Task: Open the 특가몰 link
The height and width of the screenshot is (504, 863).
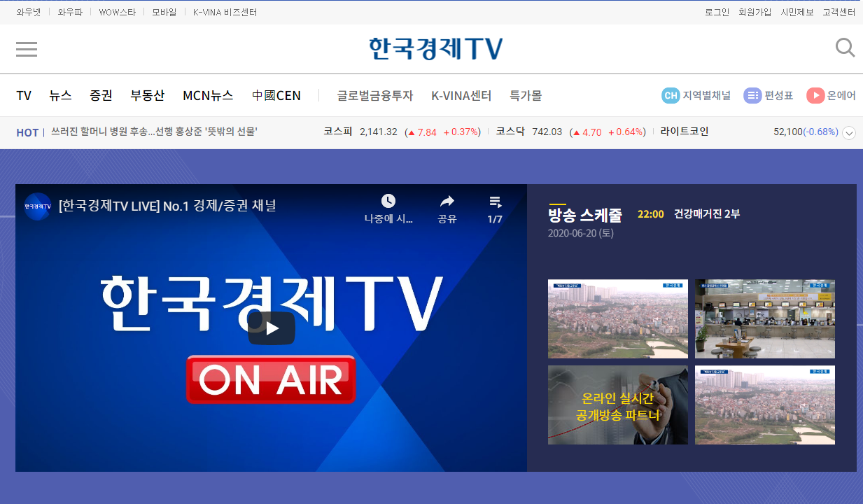Action: (x=526, y=96)
